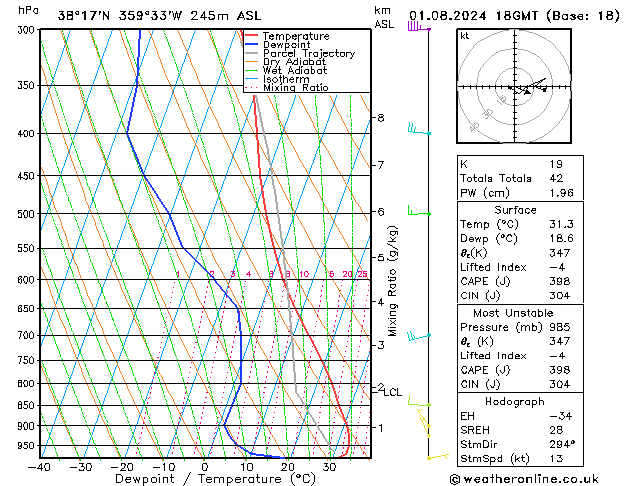Click the cyan wind barb at 700 hPa

[419, 336]
